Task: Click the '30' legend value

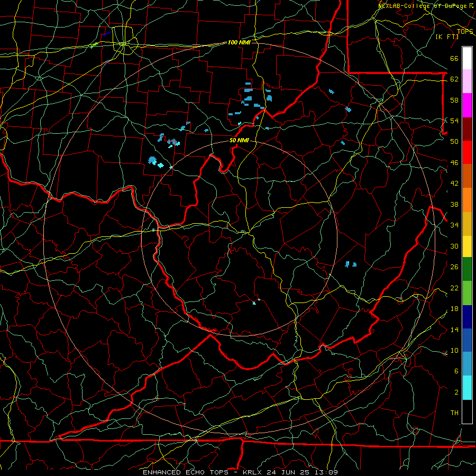Action: (454, 246)
